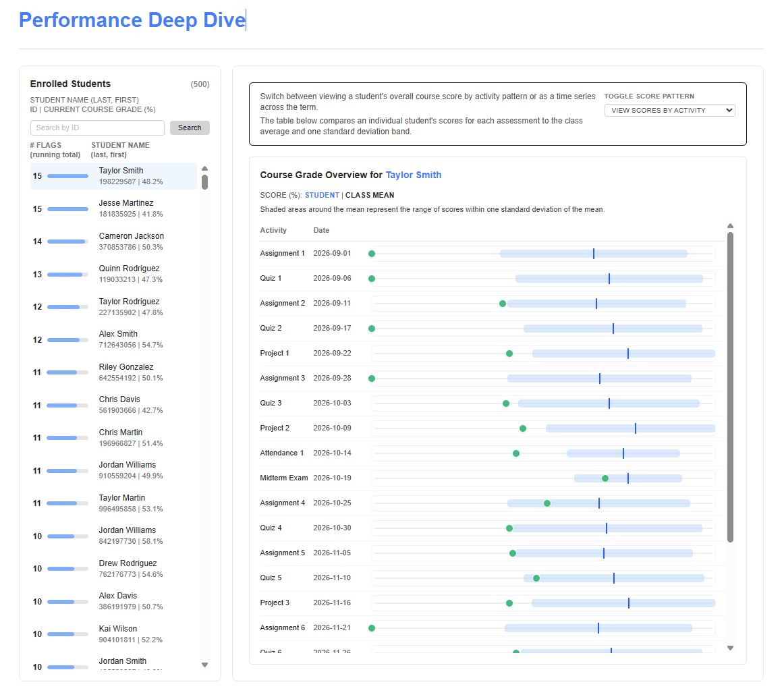
Task: Click the green score dot for Midterm Exam
Action: (x=605, y=478)
